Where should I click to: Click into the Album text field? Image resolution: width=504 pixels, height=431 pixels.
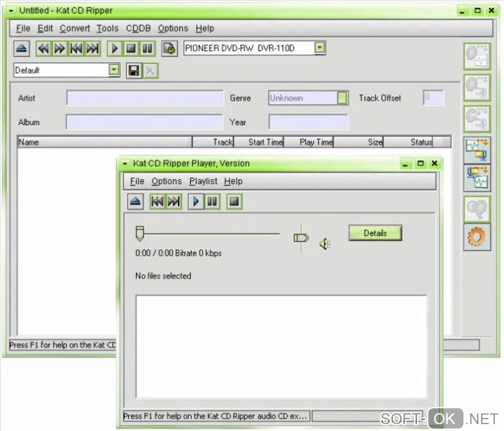coord(144,122)
